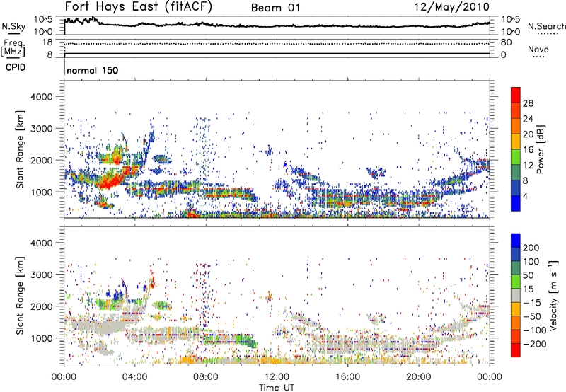
Task: Click 3000 tick on power panel axis
Action: click(42, 129)
